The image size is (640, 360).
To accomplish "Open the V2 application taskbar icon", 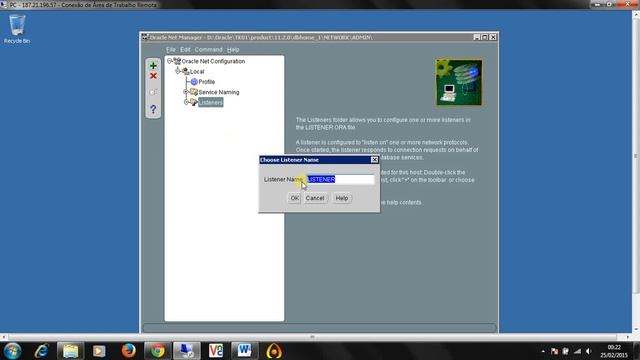I will (x=216, y=351).
